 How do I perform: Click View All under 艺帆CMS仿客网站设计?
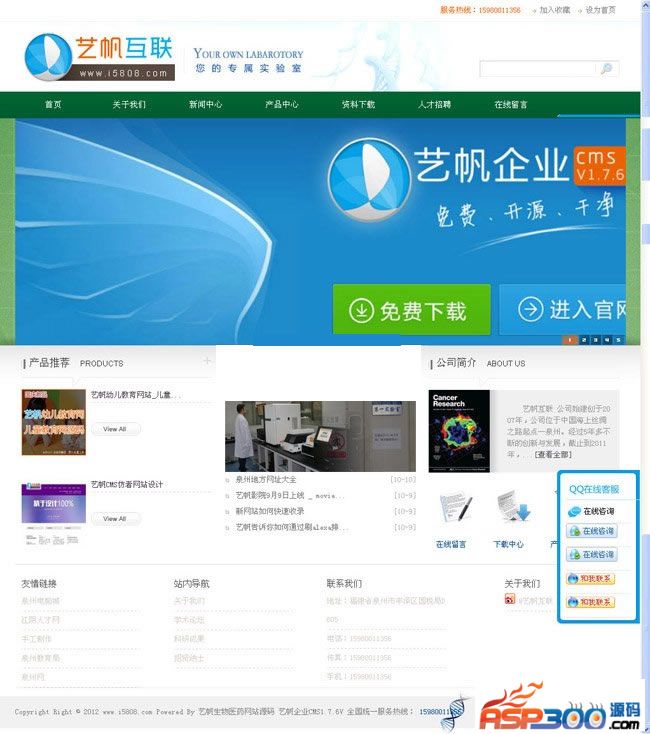pyautogui.click(x=115, y=519)
